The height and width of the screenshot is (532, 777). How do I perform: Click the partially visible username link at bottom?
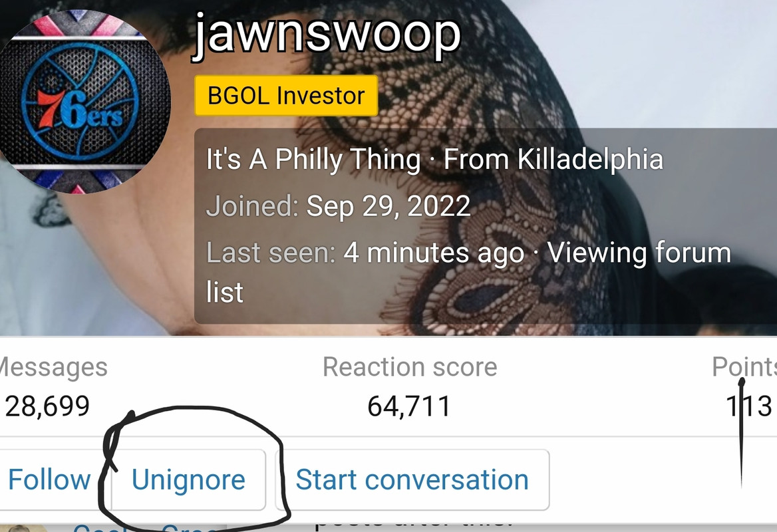click(x=144, y=527)
